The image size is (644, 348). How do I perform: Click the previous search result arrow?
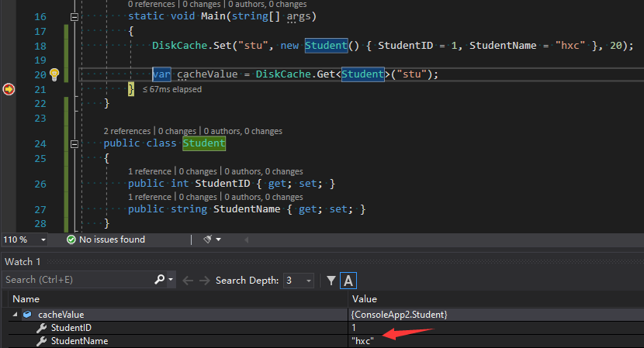(188, 281)
